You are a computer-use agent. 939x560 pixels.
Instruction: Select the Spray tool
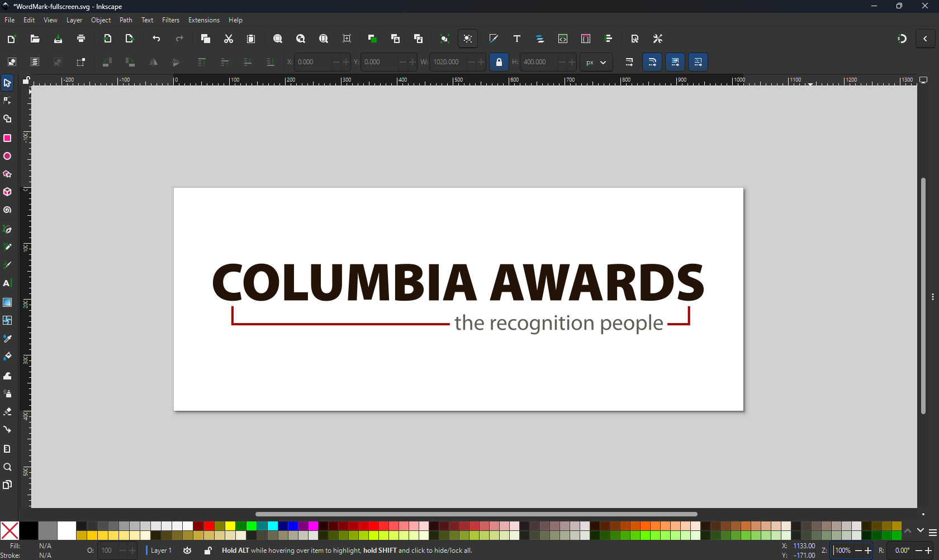7,393
